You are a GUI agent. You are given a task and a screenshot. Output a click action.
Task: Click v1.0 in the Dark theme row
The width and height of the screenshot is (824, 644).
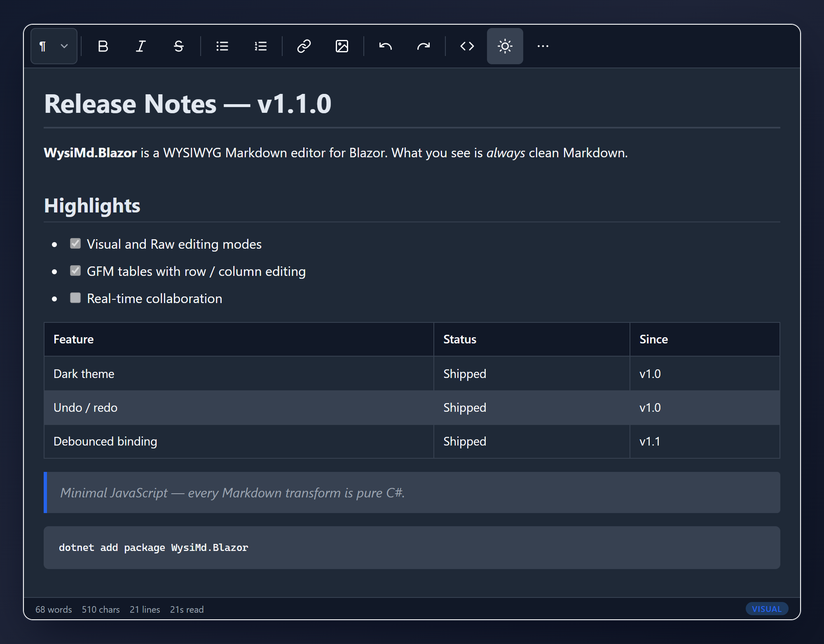click(x=705, y=373)
